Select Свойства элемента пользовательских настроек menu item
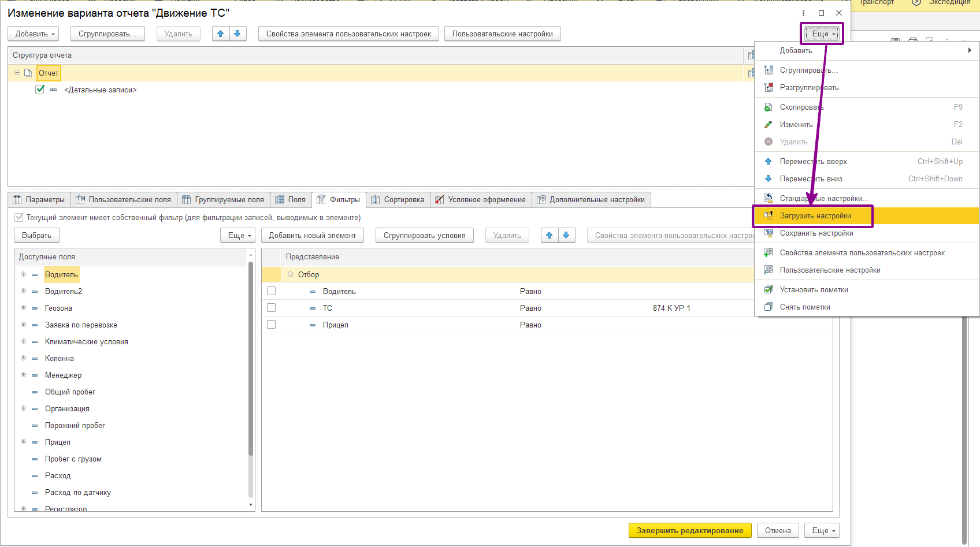Image resolution: width=980 pixels, height=547 pixels. pyautogui.click(x=867, y=252)
